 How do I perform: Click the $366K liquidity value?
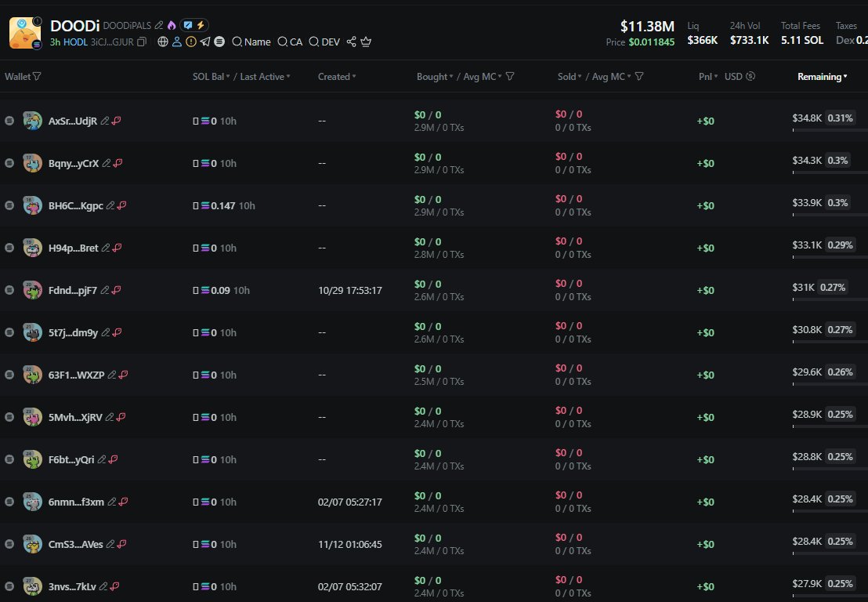click(703, 40)
